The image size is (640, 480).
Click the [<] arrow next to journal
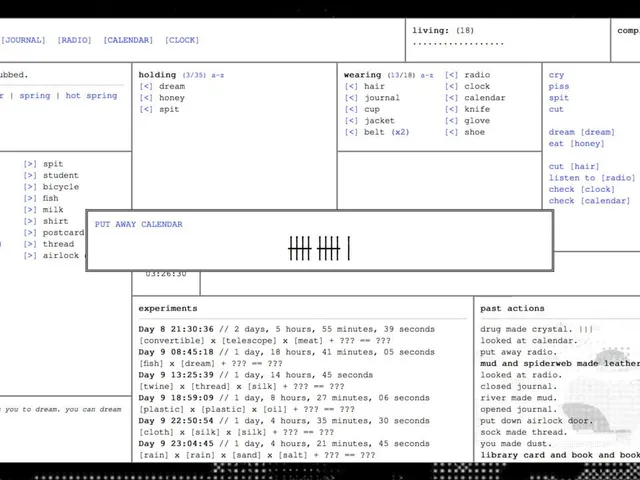coord(351,98)
